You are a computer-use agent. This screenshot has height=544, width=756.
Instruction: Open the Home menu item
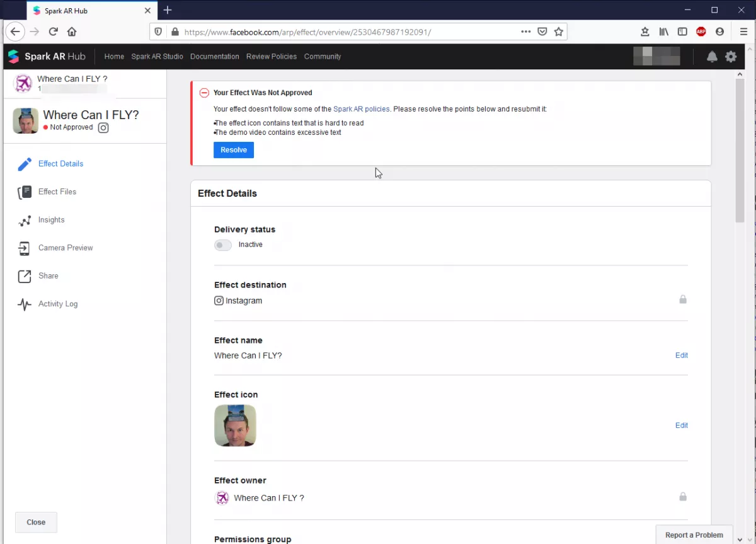(114, 57)
